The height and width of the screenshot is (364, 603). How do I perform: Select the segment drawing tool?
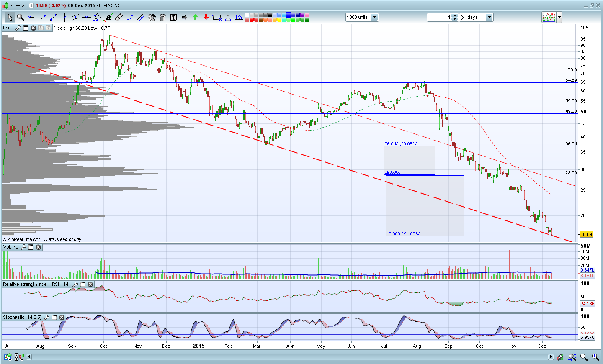[42, 17]
